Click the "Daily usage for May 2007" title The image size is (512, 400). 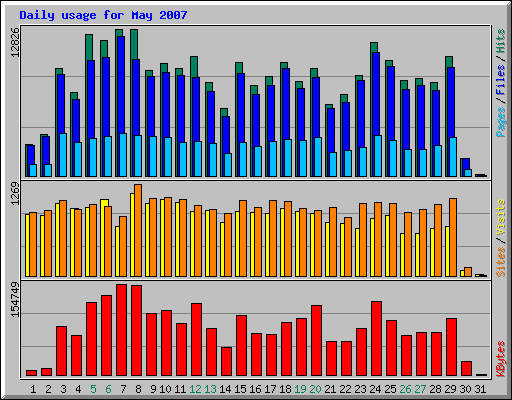tap(103, 15)
